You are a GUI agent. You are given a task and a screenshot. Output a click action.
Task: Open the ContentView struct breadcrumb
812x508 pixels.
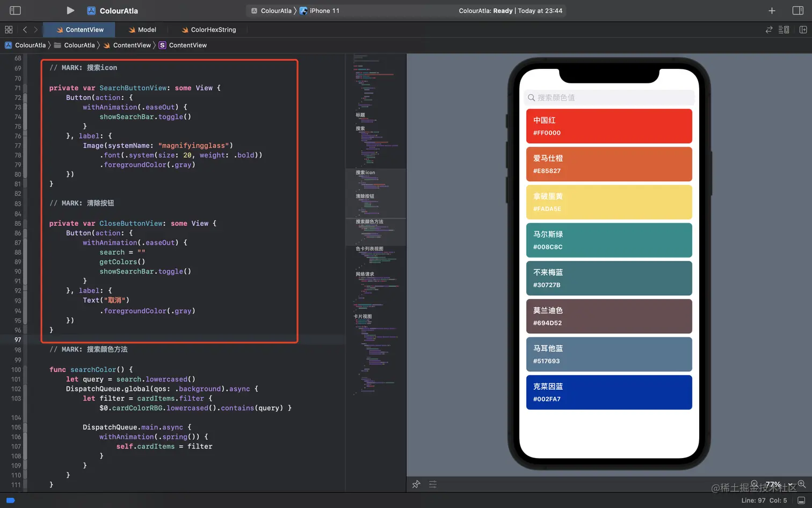pyautogui.click(x=183, y=45)
